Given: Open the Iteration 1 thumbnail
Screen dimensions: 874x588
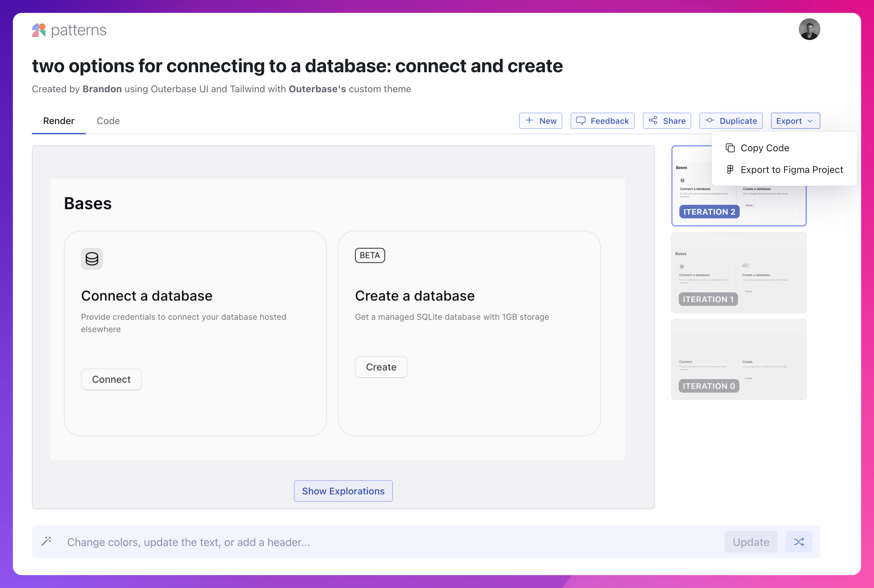Looking at the screenshot, I should click(x=738, y=272).
